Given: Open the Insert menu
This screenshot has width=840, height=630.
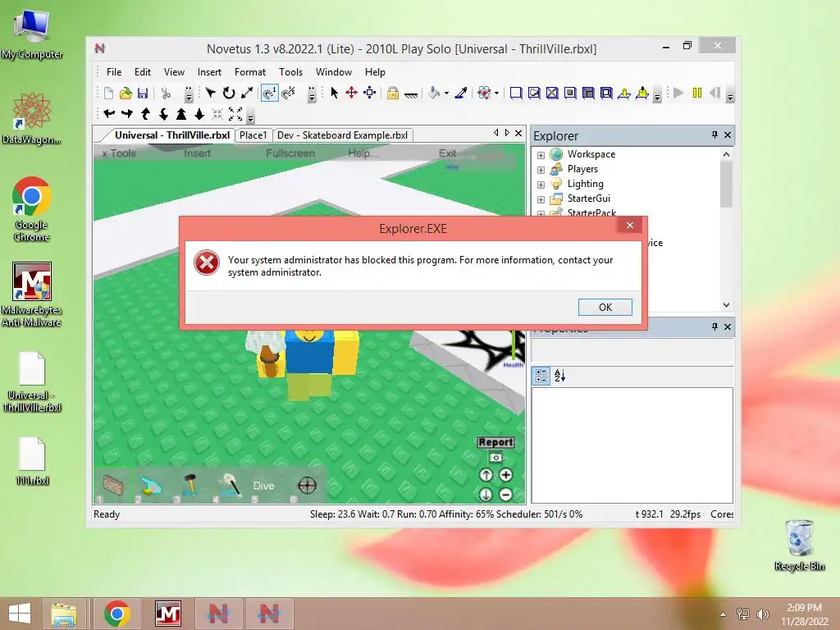Looking at the screenshot, I should [x=209, y=72].
